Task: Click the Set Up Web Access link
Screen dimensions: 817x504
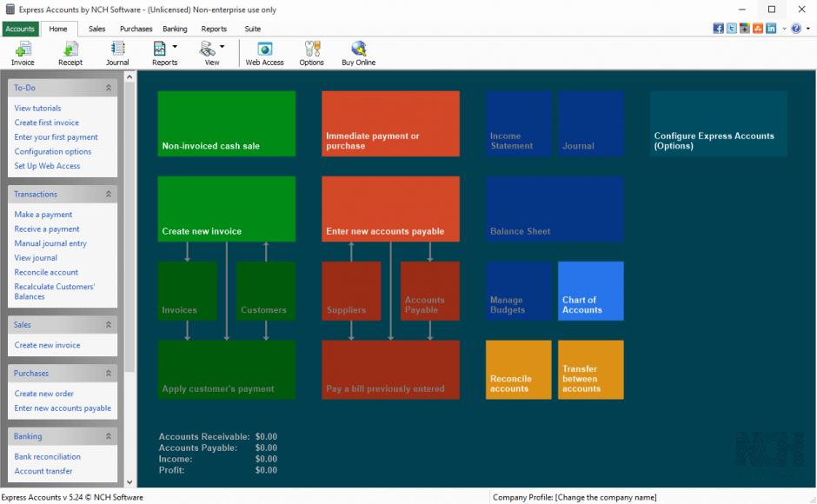Action: point(48,166)
